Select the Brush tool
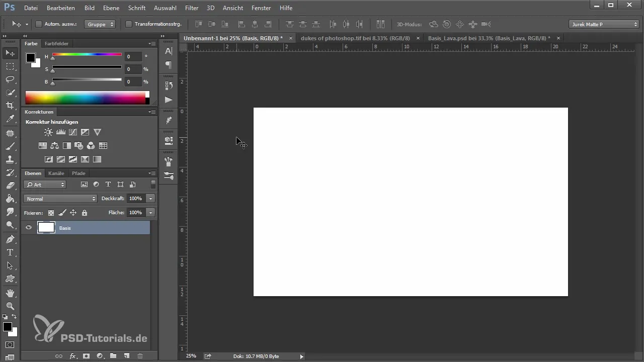The height and width of the screenshot is (362, 644). click(x=10, y=146)
